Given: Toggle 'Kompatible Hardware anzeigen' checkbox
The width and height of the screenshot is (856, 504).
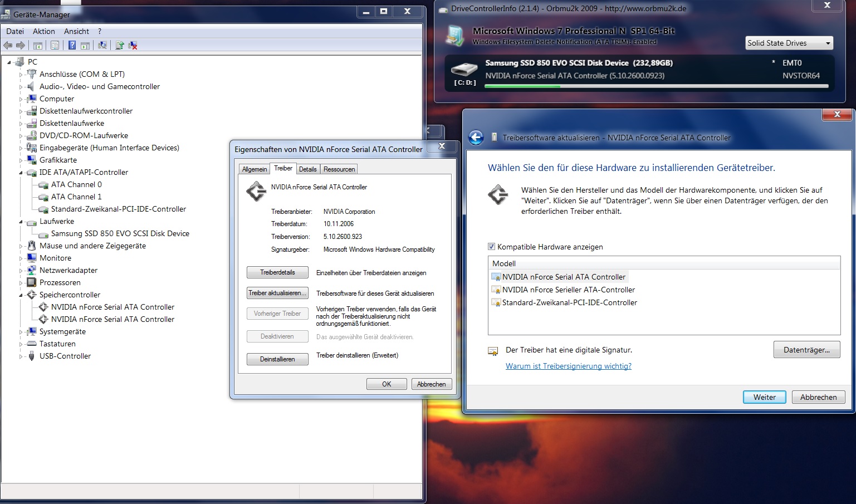Looking at the screenshot, I should click(x=491, y=247).
